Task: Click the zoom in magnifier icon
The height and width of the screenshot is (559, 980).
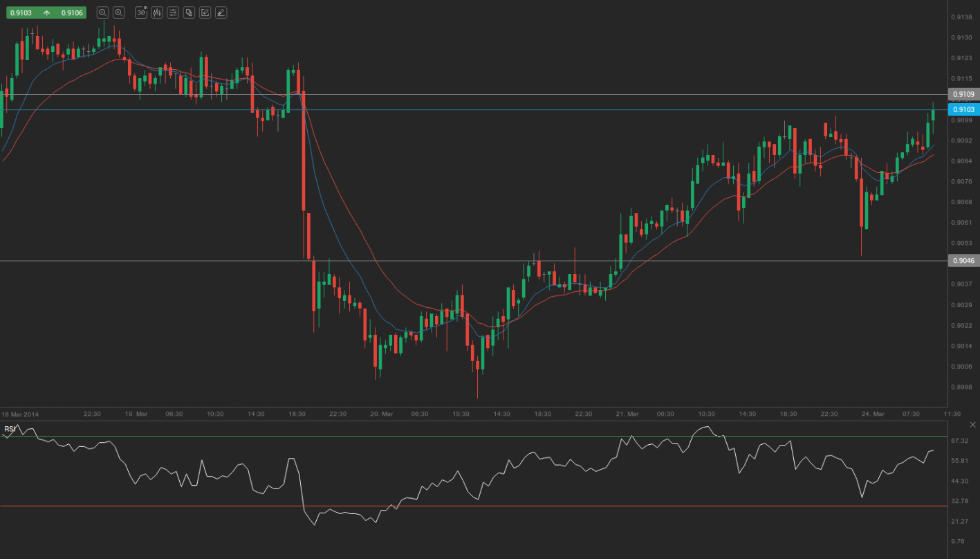Action: click(119, 12)
